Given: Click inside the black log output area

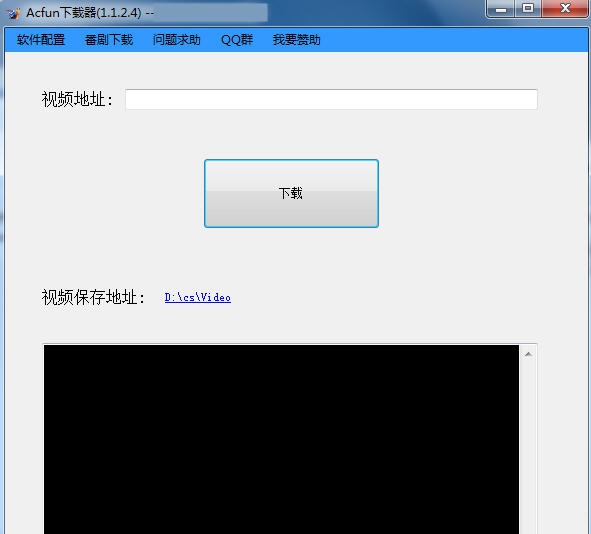Looking at the screenshot, I should (281, 439).
